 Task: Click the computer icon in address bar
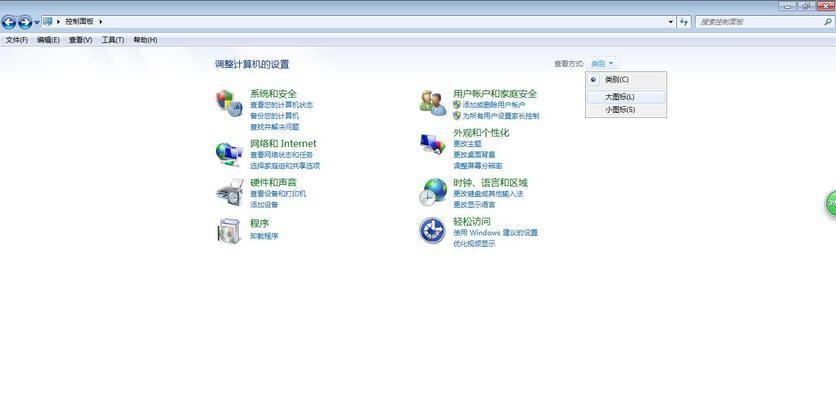pos(47,21)
